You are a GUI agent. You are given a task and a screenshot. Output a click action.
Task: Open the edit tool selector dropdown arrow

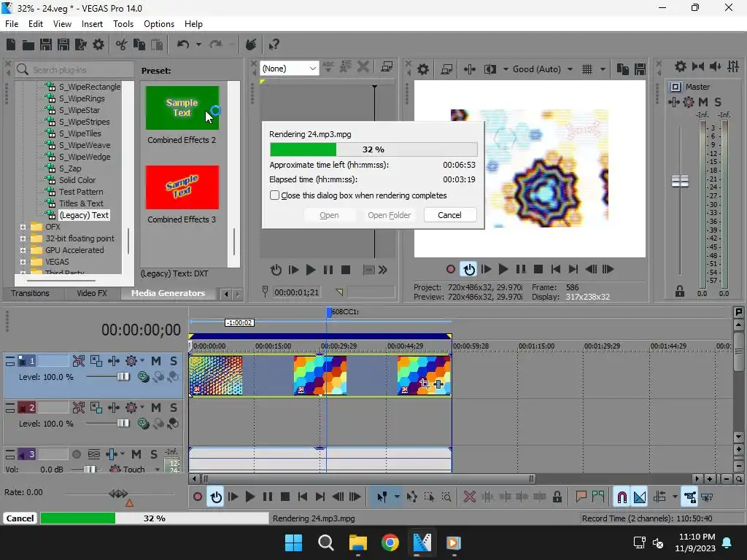point(397,497)
